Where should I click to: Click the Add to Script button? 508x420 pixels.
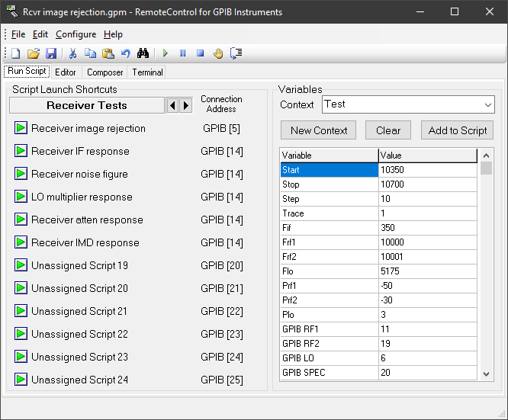pos(457,130)
